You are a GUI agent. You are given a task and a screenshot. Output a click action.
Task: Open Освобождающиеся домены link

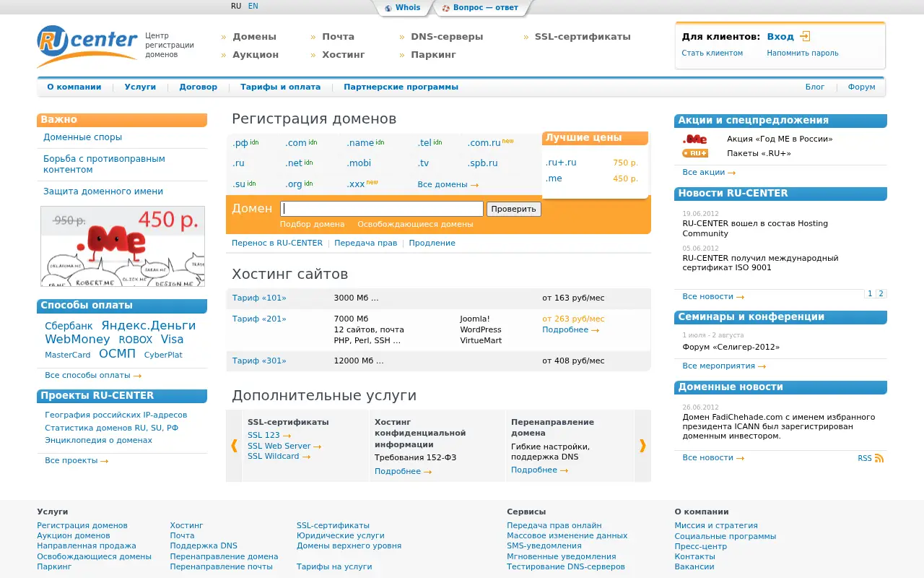[415, 224]
